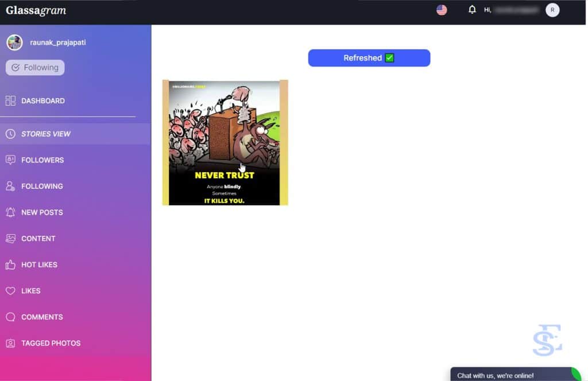Viewport: 588px width, 381px height.
Task: Open notifications bell in top bar
Action: point(472,10)
